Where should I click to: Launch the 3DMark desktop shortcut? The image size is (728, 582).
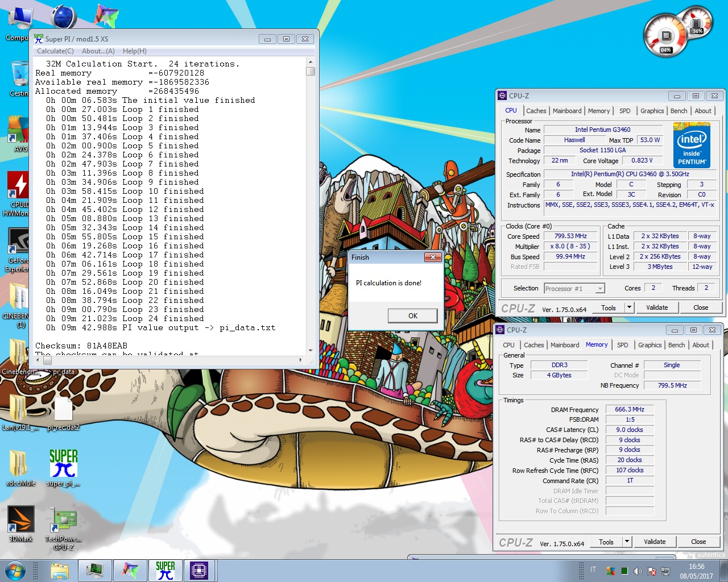(20, 523)
